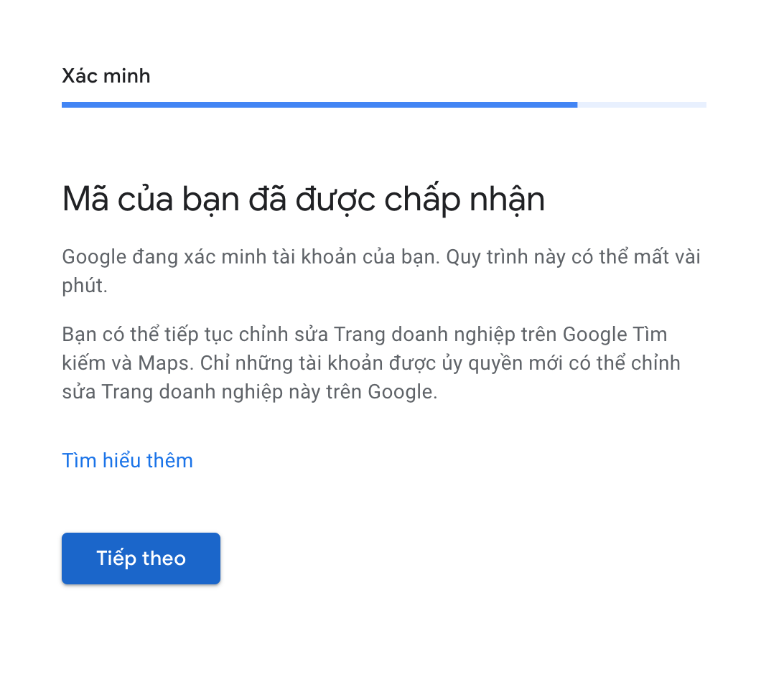Click the words "chấp nhận" in the heading
The width and height of the screenshot is (784, 682).
click(x=465, y=200)
